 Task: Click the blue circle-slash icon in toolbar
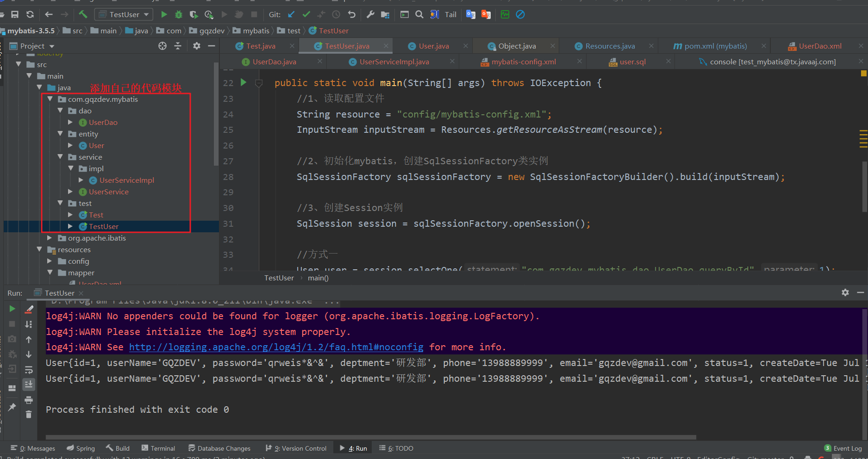point(520,14)
